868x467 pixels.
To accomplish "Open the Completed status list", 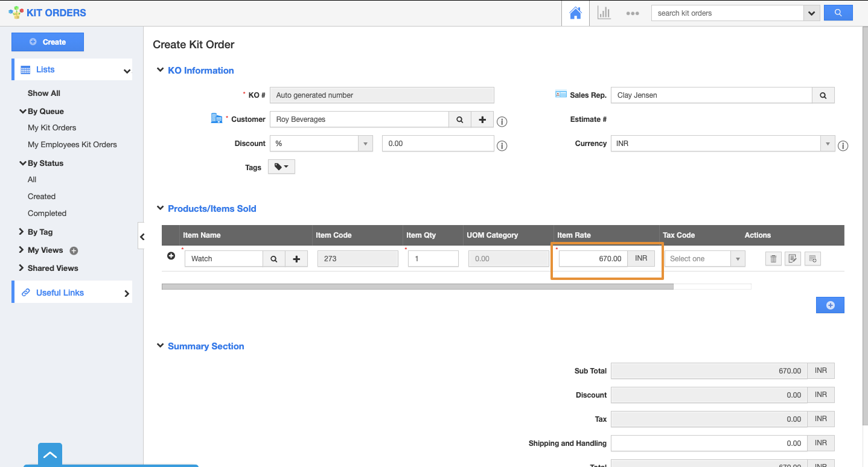I will coord(46,213).
